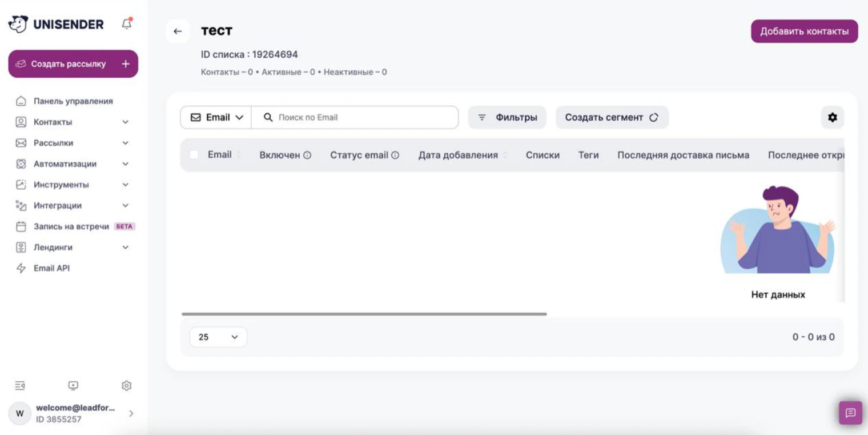The image size is (868, 435).
Task: Click the sidebar settings gear icon
Action: (127, 386)
